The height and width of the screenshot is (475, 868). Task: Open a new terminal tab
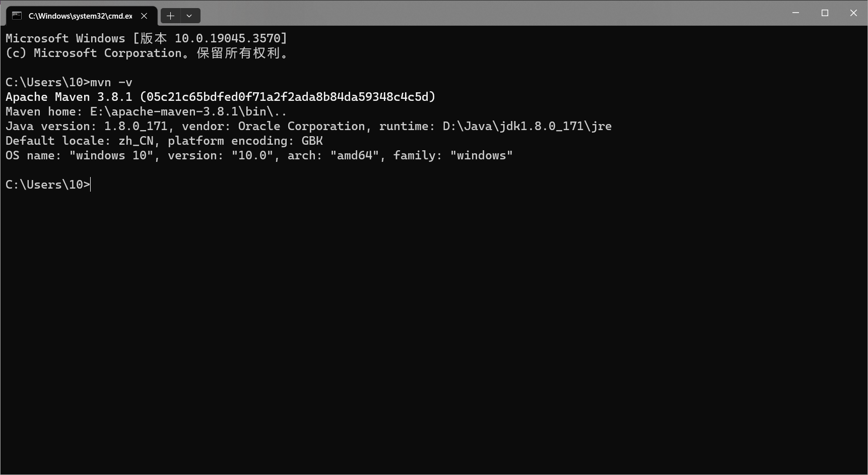pos(170,16)
